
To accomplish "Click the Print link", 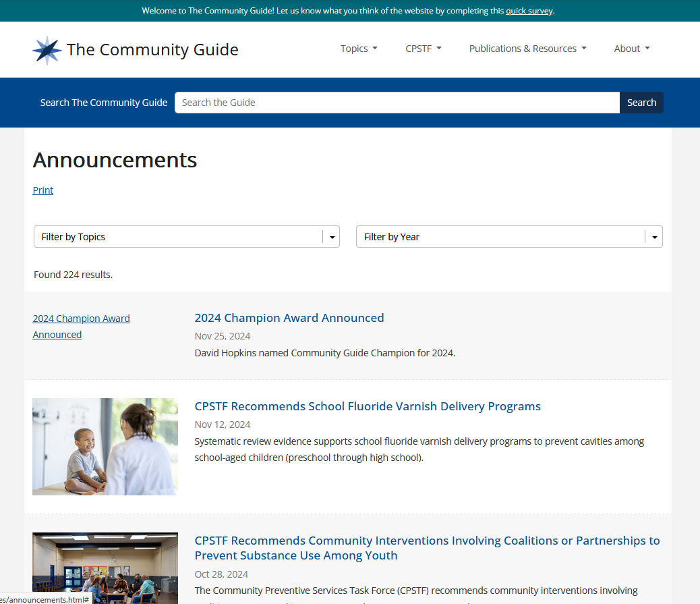I will click(x=42, y=190).
